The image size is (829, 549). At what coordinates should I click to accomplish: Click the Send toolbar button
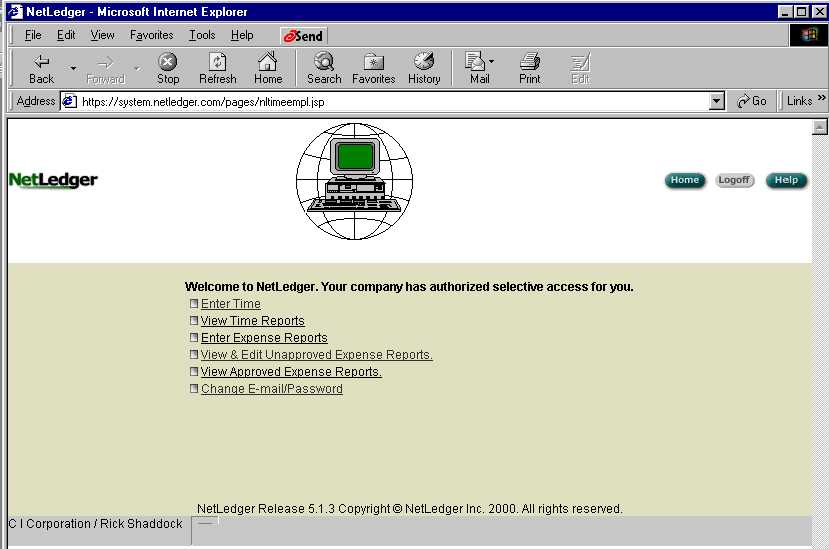(x=303, y=35)
